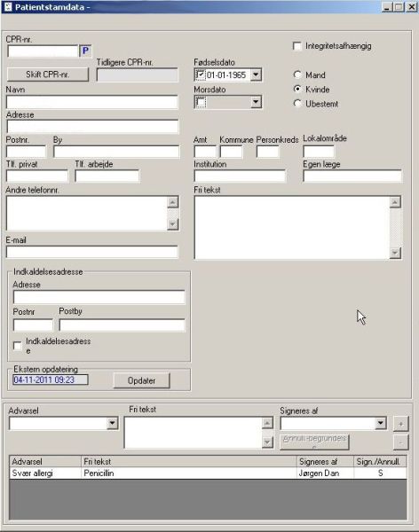Check the Indkaldelsesadresse checkbox
The height and width of the screenshot is (532, 419).
pyautogui.click(x=17, y=346)
